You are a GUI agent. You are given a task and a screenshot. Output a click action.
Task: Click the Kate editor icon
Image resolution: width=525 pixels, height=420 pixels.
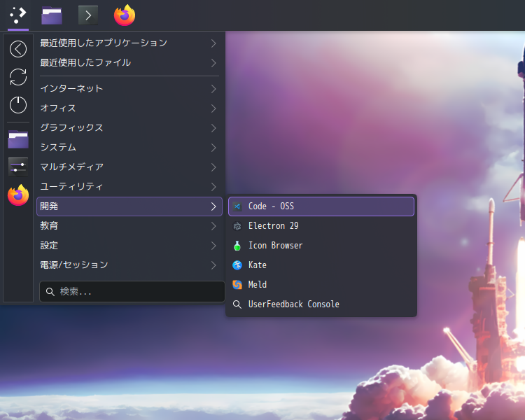pyautogui.click(x=237, y=265)
